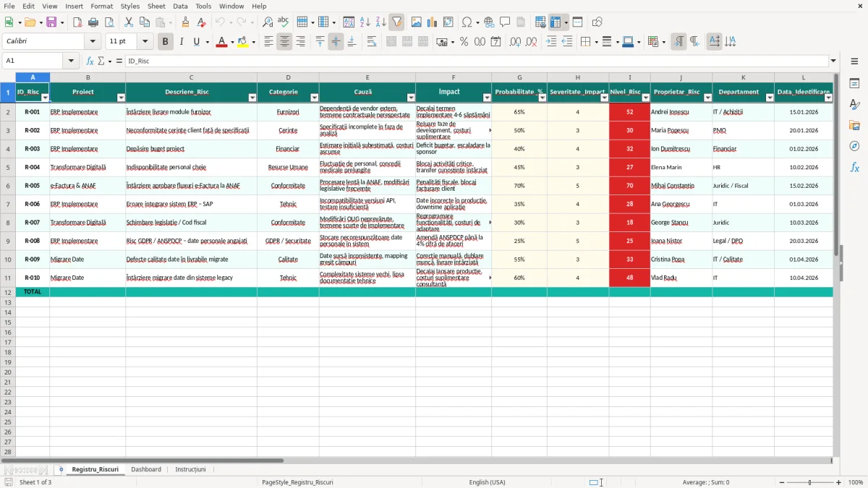Screen dimensions: 868x488
Task: Insert a hyperlink
Action: pos(489,22)
